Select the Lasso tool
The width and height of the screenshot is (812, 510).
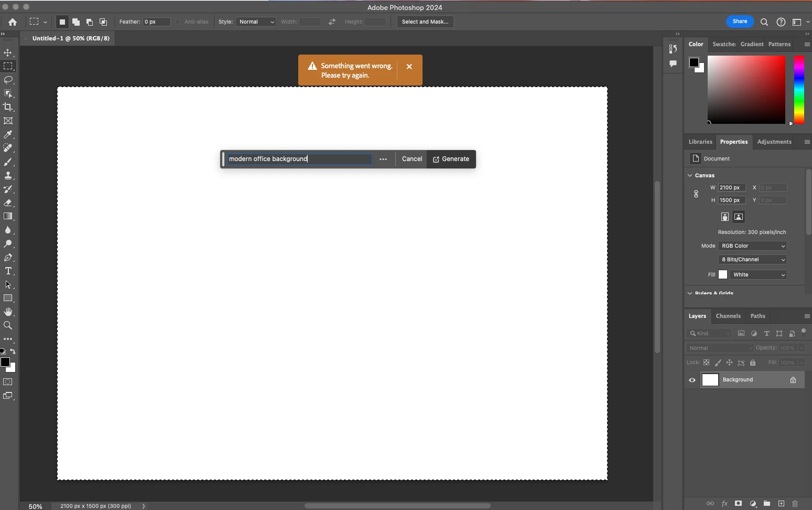tap(8, 80)
